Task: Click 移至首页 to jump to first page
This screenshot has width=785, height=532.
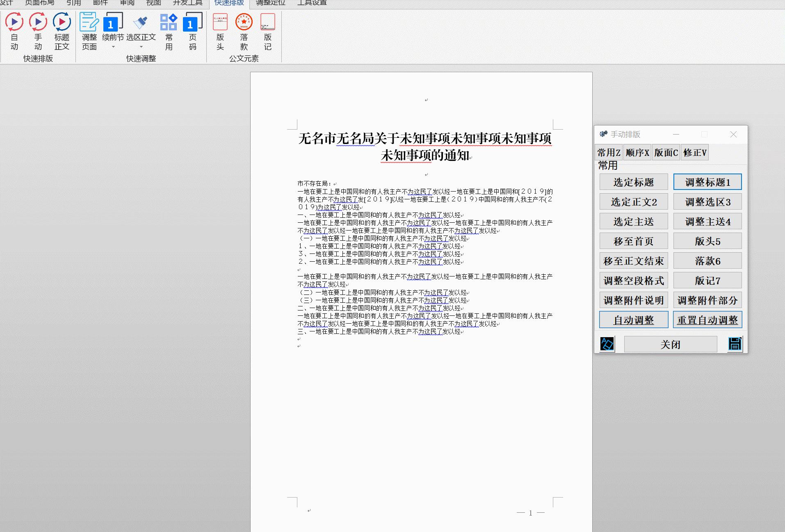Action: pos(633,241)
